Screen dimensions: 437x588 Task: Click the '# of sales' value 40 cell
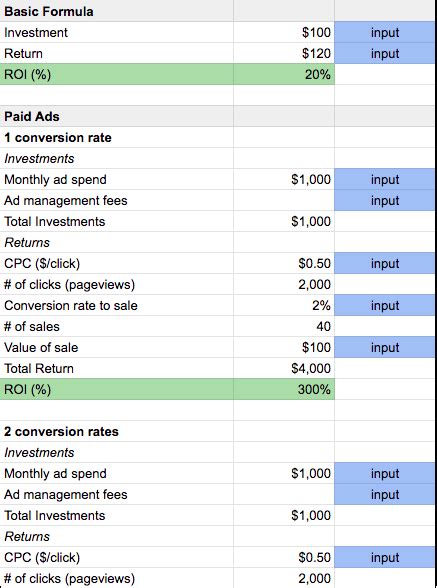(x=284, y=326)
